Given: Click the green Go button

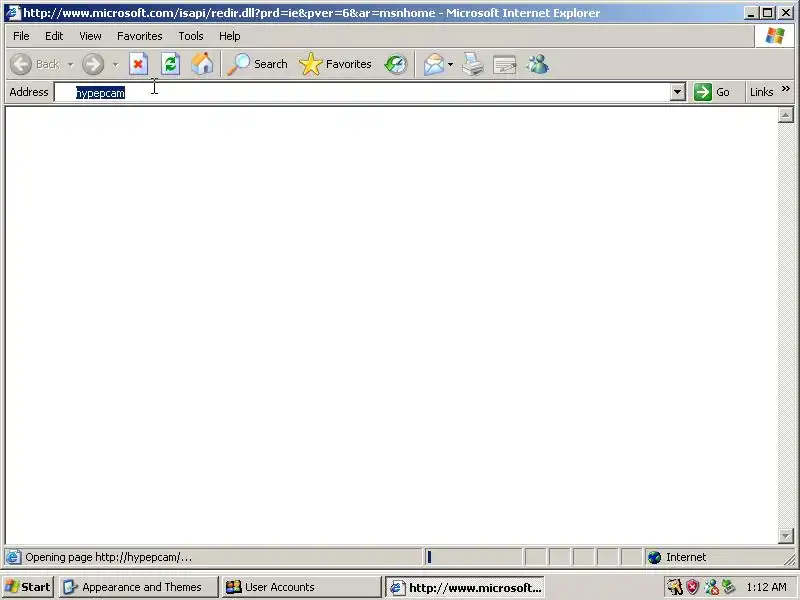Looking at the screenshot, I should (712, 92).
